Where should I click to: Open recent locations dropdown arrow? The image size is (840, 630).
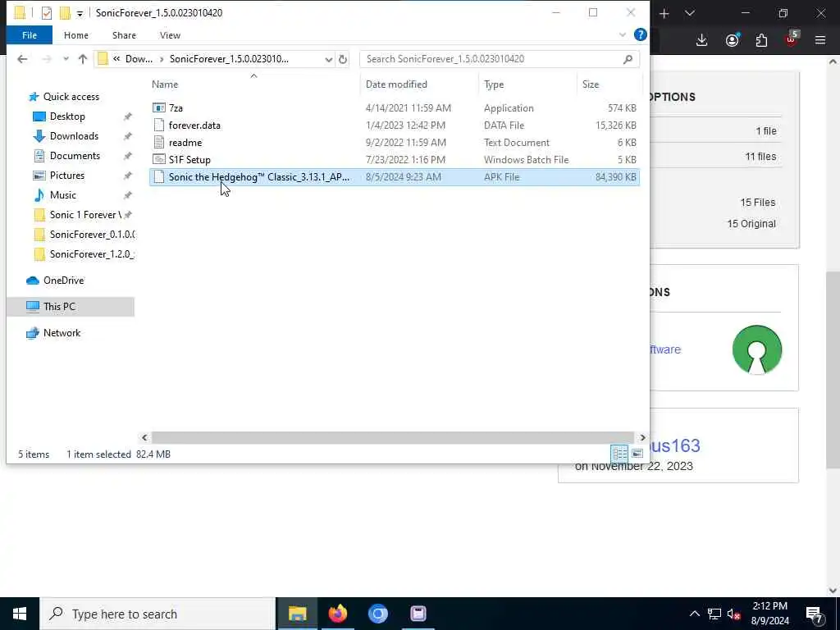[x=66, y=59]
